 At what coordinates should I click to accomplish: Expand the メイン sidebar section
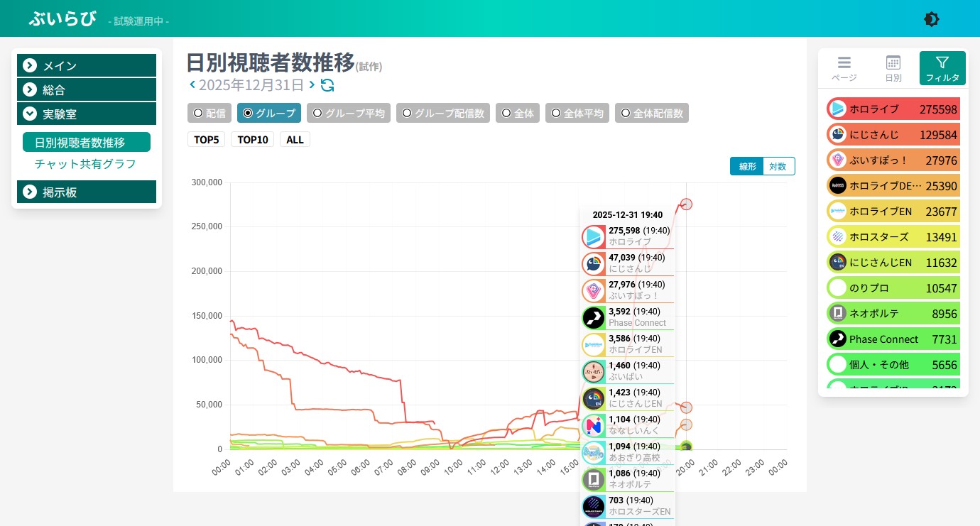(87, 66)
